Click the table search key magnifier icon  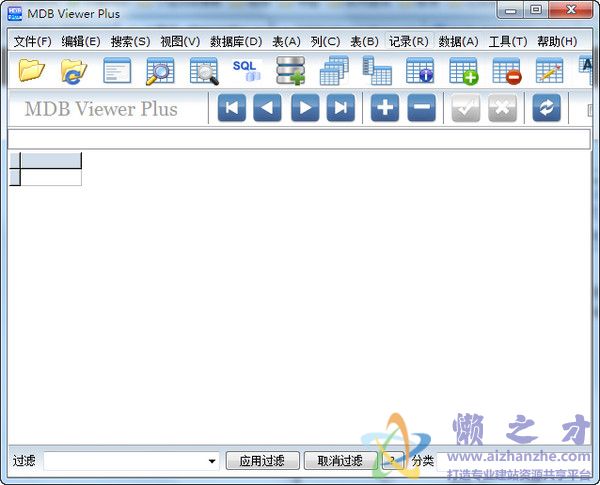[160, 71]
